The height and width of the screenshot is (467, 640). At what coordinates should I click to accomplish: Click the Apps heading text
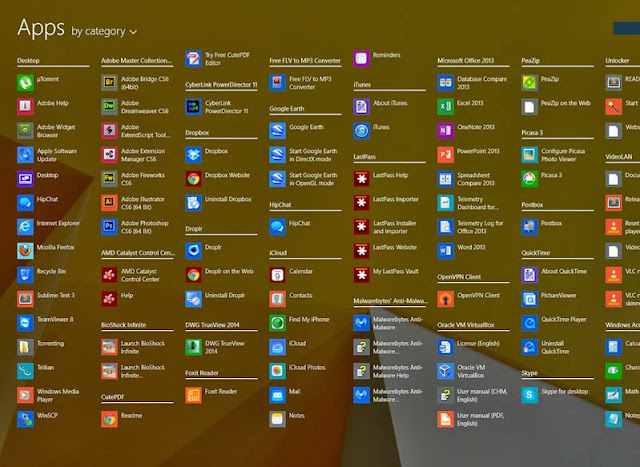pos(41,28)
